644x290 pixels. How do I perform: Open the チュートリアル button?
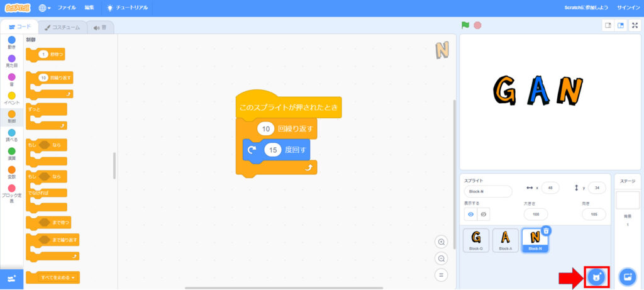click(127, 8)
